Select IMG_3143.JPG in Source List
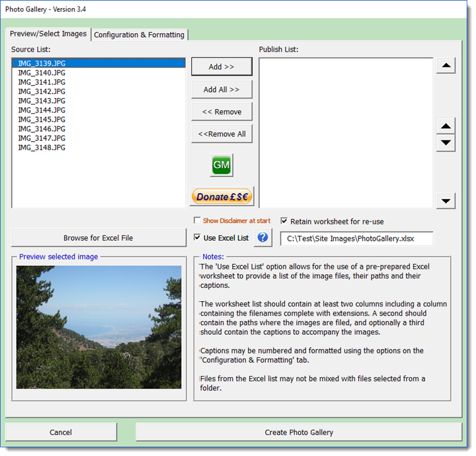Screen dimensions: 476x456 click(x=99, y=101)
